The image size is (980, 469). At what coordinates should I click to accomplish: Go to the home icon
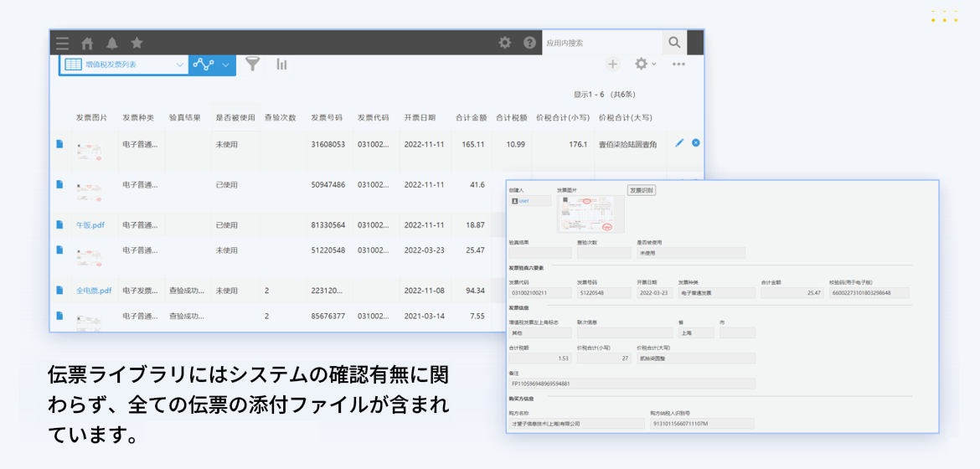coord(87,44)
